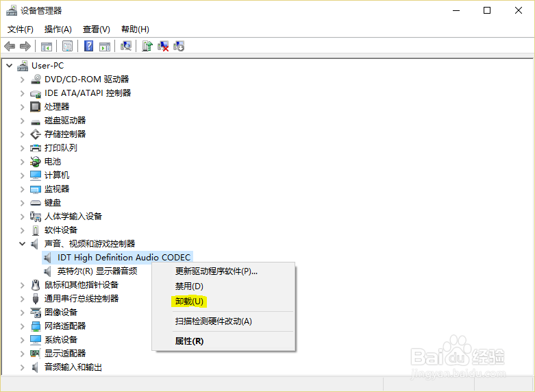Click the Disable device down-arrow icon
This screenshot has width=535, height=392.
click(179, 46)
